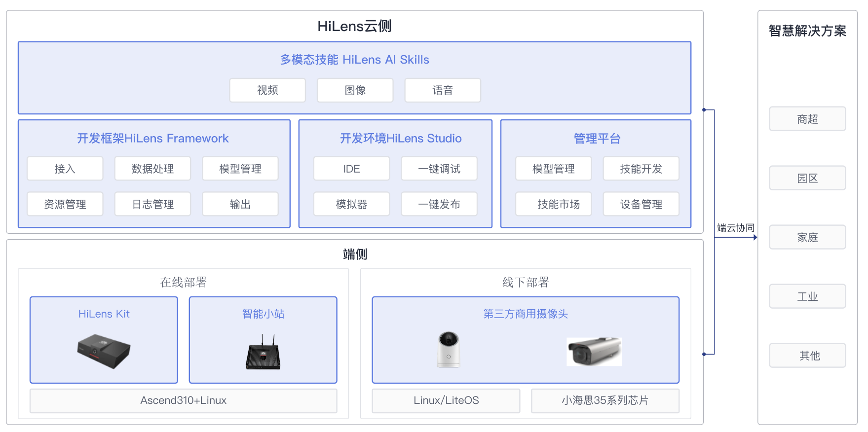Select the 家庭 solution box
This screenshot has height=432, width=868.
[x=807, y=237]
